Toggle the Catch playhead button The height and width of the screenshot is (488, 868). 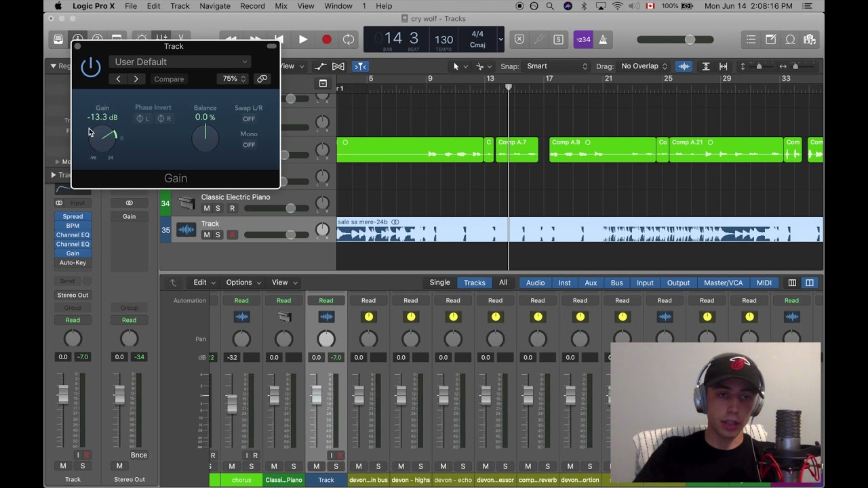pyautogui.click(x=360, y=66)
